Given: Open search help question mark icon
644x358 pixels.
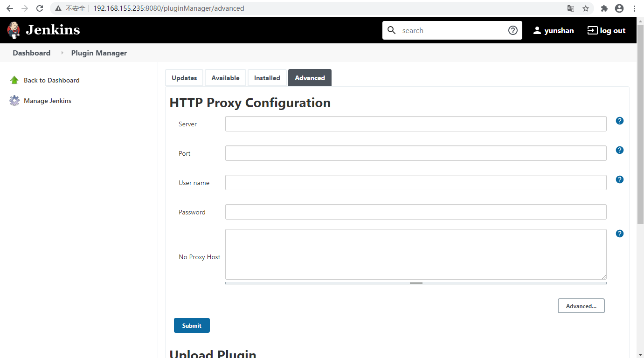Looking at the screenshot, I should (512, 30).
